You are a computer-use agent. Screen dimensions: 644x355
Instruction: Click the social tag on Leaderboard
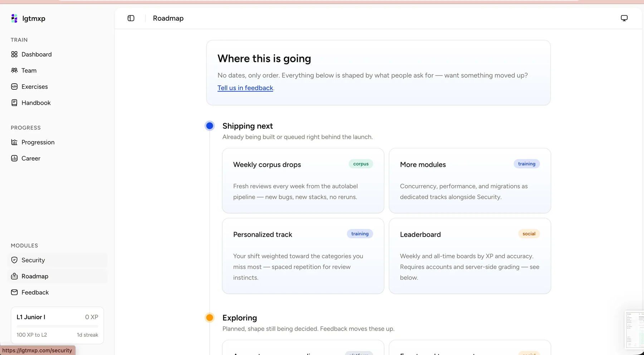click(x=529, y=234)
